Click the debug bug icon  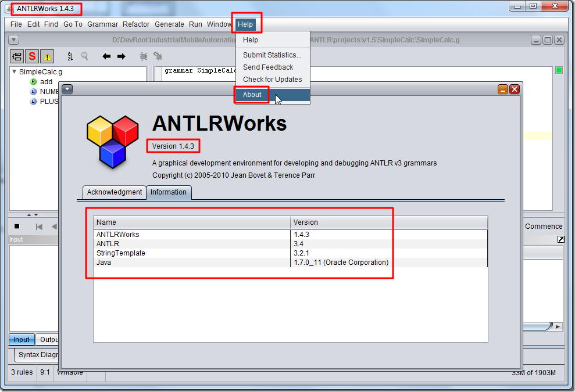[144, 56]
